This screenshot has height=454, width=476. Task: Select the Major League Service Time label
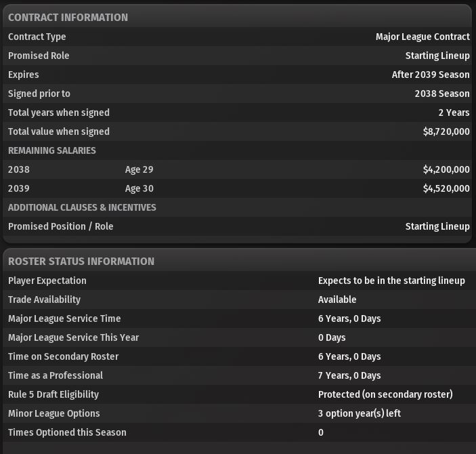[64, 318]
